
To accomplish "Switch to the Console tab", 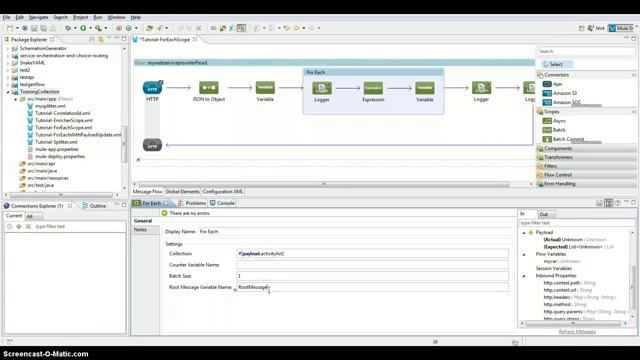I will click(x=222, y=203).
